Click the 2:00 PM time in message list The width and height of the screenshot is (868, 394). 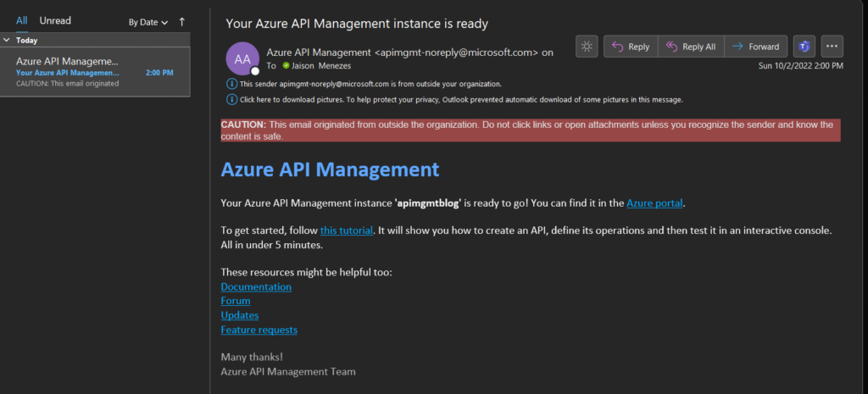tap(159, 73)
